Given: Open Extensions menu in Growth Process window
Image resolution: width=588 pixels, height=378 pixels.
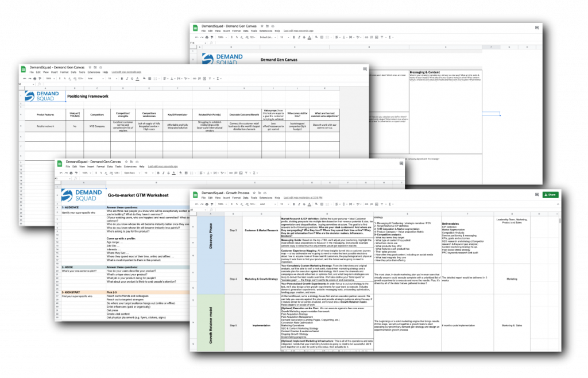Looking at the screenshot, I should click(x=266, y=198).
